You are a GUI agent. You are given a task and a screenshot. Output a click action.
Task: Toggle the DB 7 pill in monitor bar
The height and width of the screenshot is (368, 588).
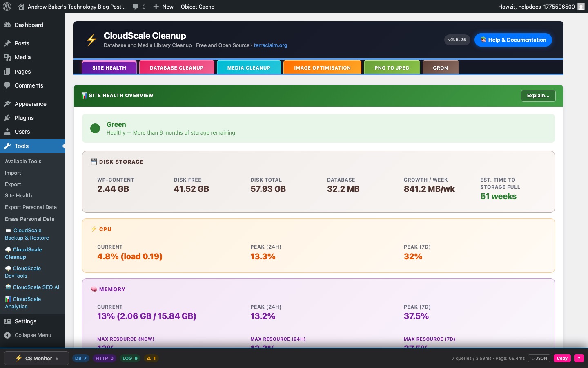click(x=81, y=358)
